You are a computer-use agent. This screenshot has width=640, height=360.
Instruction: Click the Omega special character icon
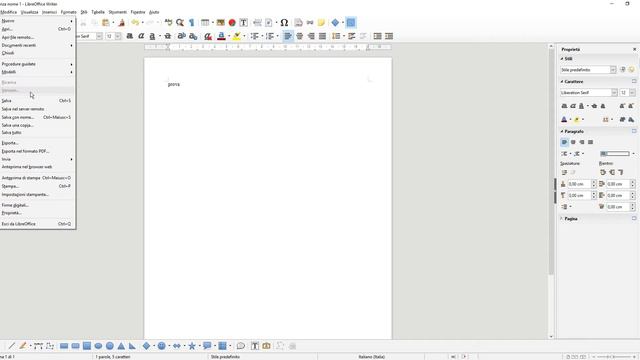284,23
